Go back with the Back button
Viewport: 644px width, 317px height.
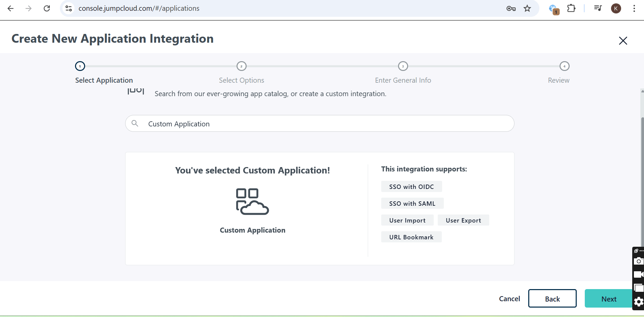pos(552,299)
